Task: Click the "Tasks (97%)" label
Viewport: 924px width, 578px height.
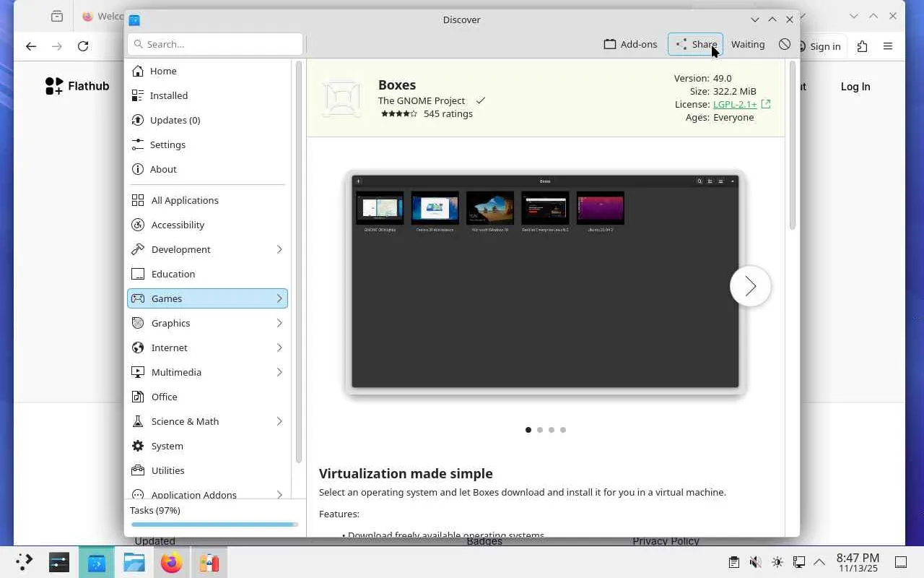Action: (x=155, y=510)
